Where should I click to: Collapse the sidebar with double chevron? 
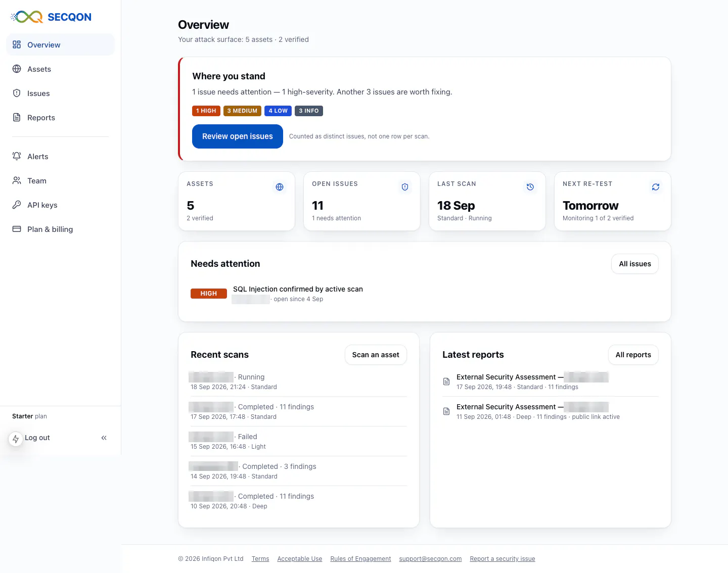104,438
